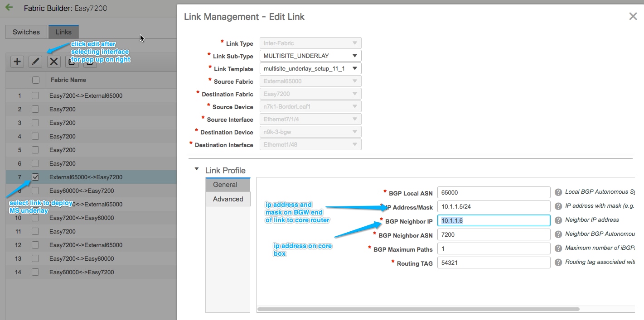644x320 pixels.
Task: Delete selected link with the X toolbar icon
Action: pyautogui.click(x=54, y=62)
